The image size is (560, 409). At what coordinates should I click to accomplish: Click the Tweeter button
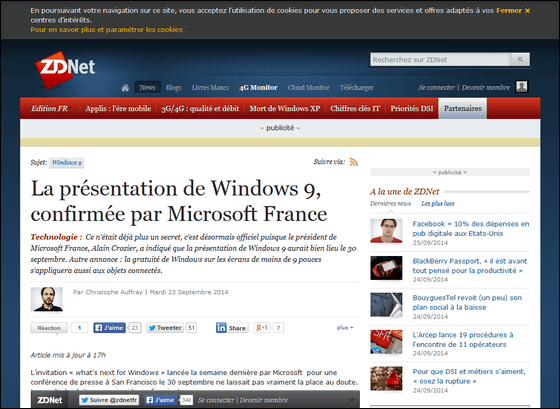pos(165,328)
